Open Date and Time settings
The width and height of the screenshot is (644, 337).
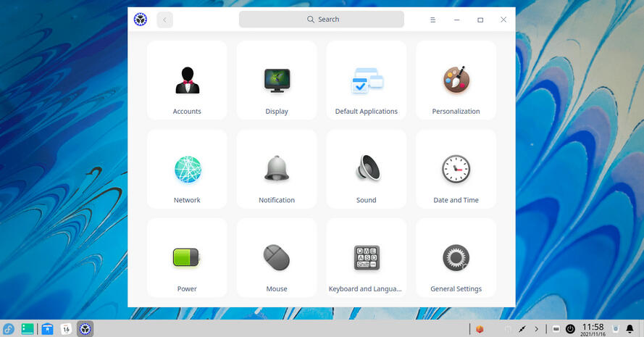click(456, 170)
